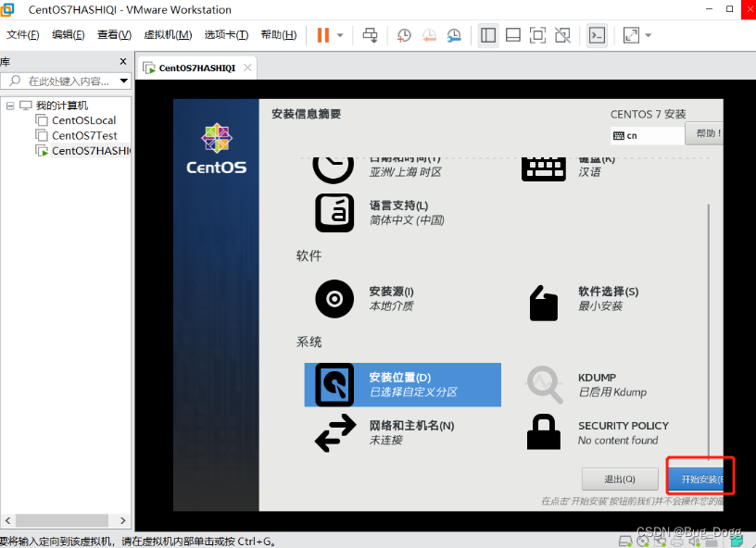
Task: Click the 软件选择(S) label
Action: [609, 292]
